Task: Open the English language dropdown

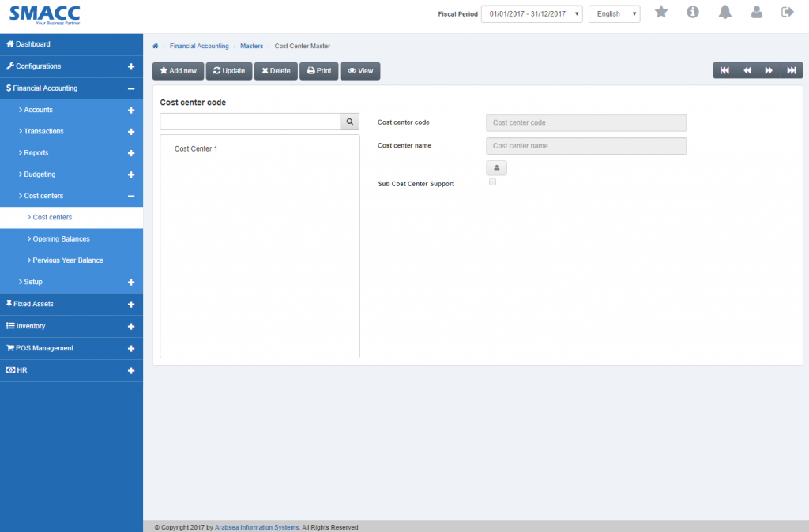Action: 614,14
